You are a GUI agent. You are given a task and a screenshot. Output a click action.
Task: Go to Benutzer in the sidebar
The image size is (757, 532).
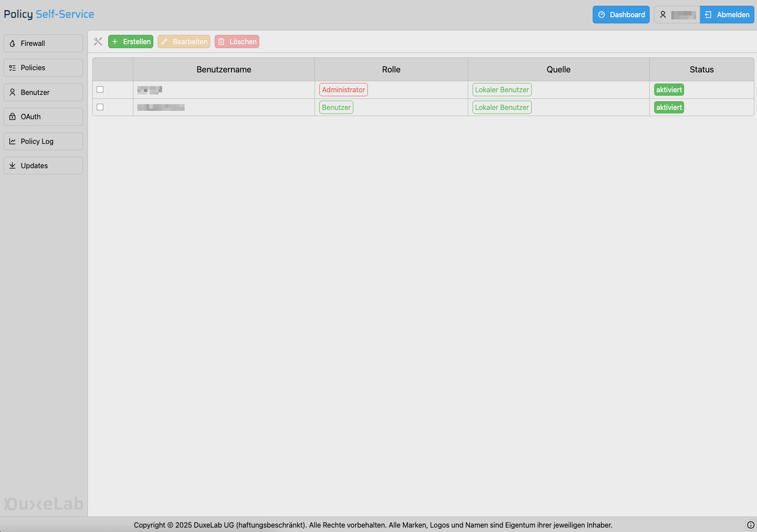pos(43,92)
